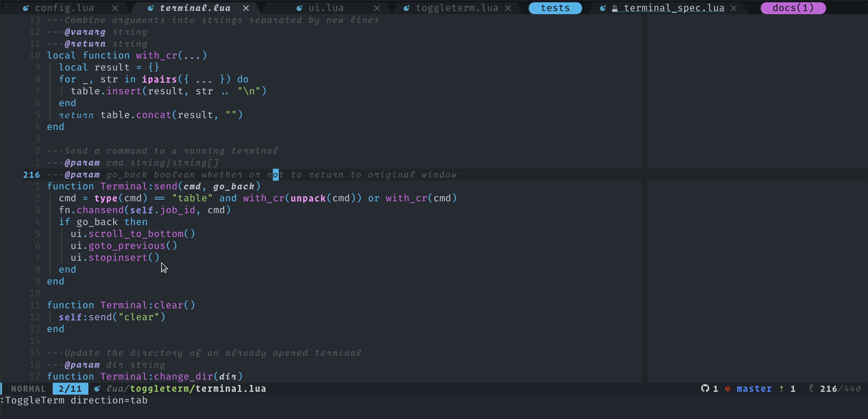The height and width of the screenshot is (419, 868).
Task: Close the toggleterm.lua tab
Action: [x=508, y=8]
